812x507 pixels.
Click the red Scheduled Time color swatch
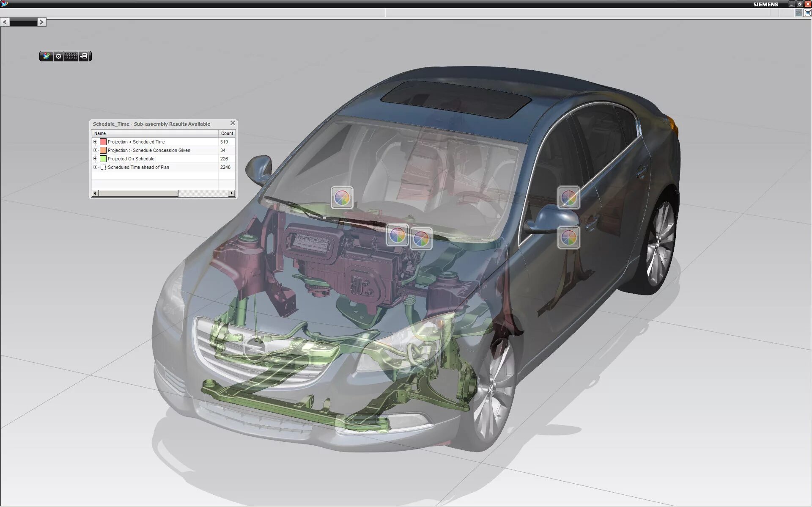click(103, 142)
